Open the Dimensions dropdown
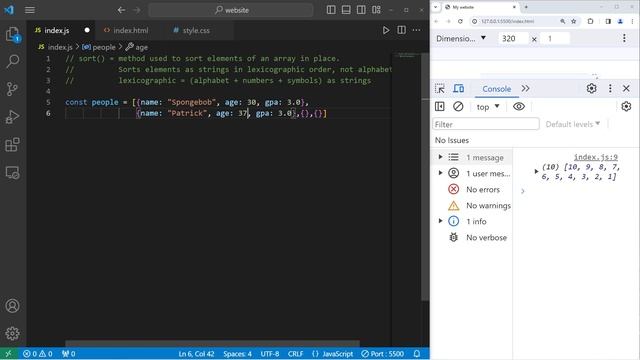640x360 pixels. pyautogui.click(x=461, y=38)
